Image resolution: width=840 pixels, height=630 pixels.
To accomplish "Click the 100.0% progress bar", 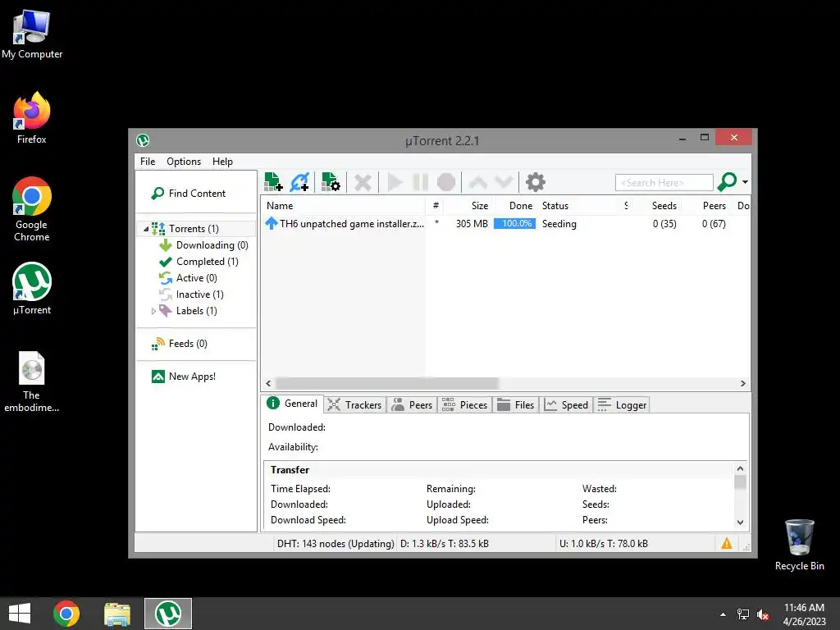I will [x=514, y=224].
